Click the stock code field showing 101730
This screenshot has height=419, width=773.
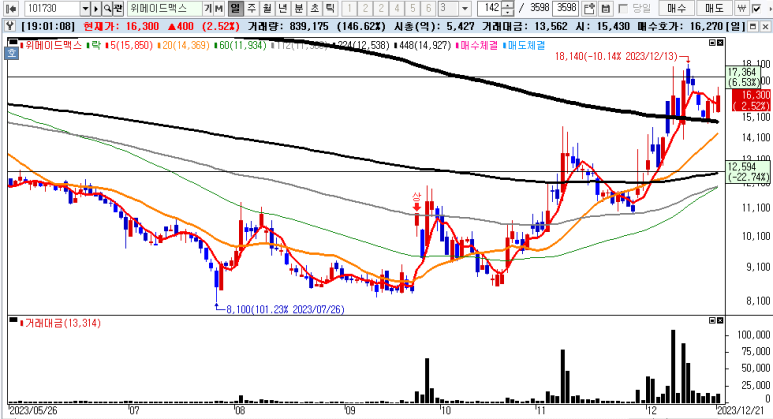[x=51, y=8]
